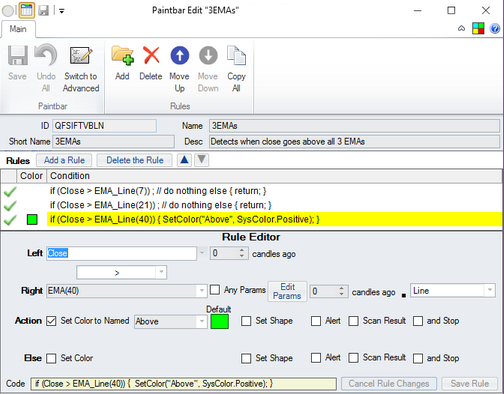
Task: Enable Else row Set Shape checkbox
Action: pyautogui.click(x=246, y=358)
